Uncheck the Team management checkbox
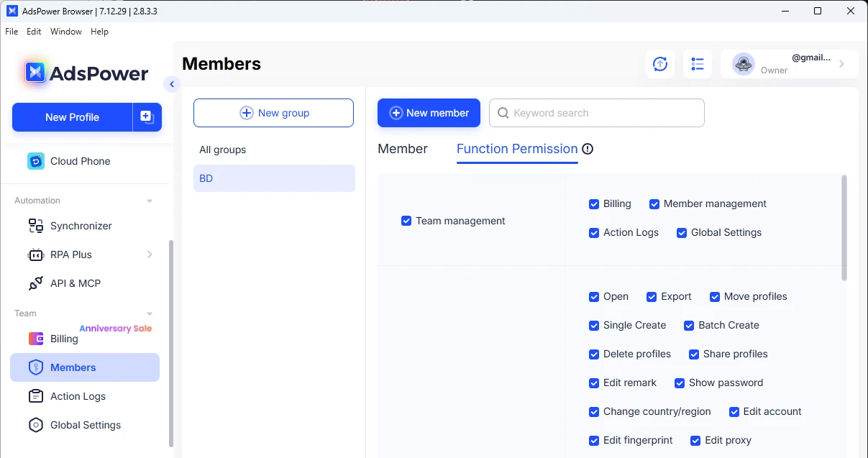This screenshot has height=458, width=868. click(x=406, y=221)
